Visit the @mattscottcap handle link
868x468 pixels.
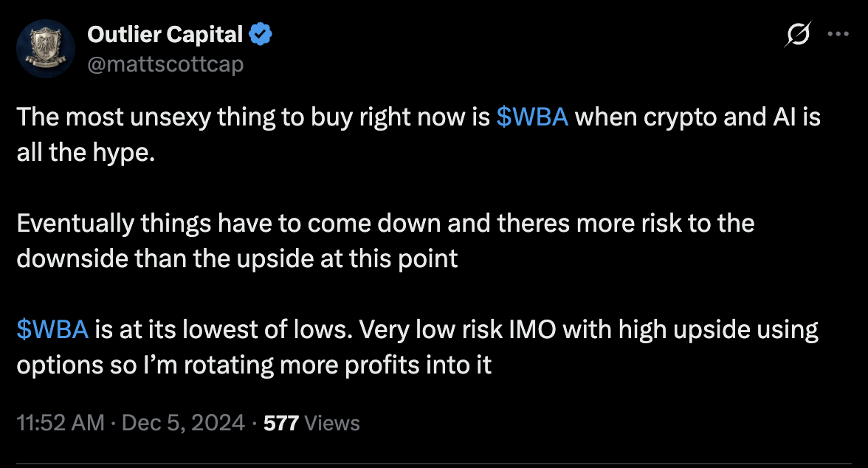[165, 64]
